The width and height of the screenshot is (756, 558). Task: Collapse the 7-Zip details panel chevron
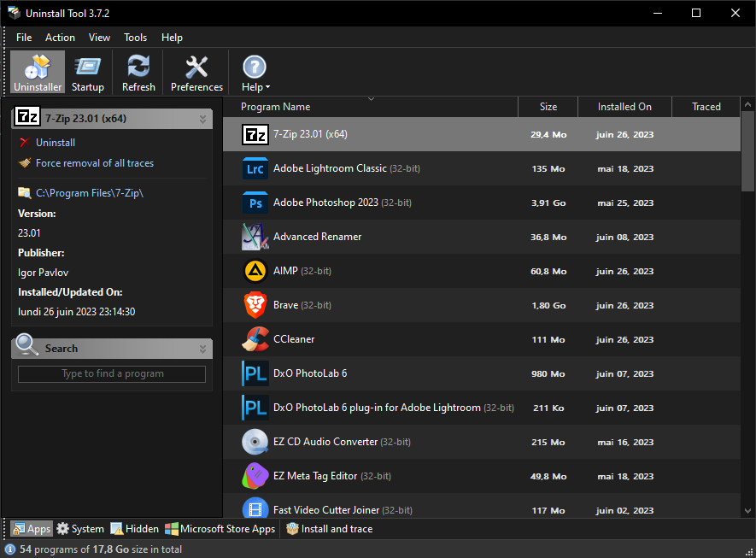[x=202, y=119]
